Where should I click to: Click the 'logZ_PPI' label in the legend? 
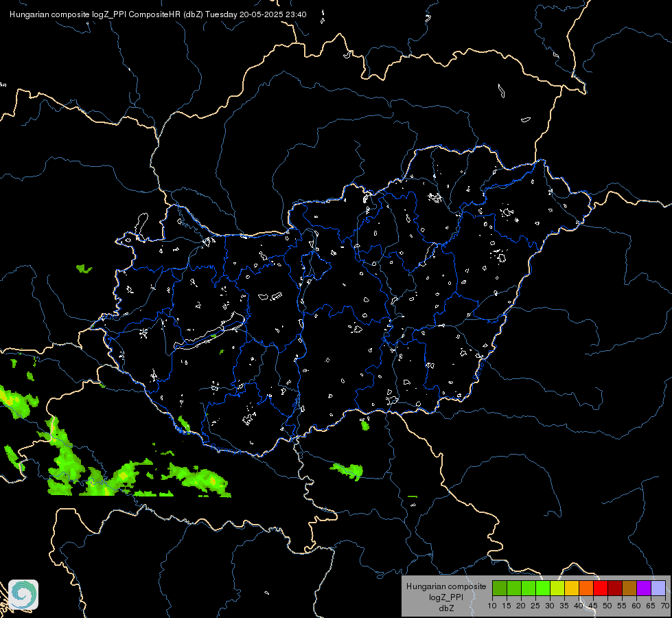[446, 597]
